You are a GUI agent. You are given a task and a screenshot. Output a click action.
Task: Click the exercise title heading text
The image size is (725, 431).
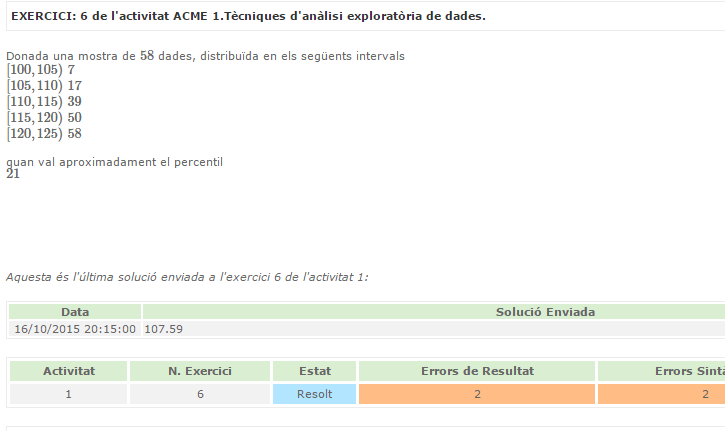coord(248,16)
